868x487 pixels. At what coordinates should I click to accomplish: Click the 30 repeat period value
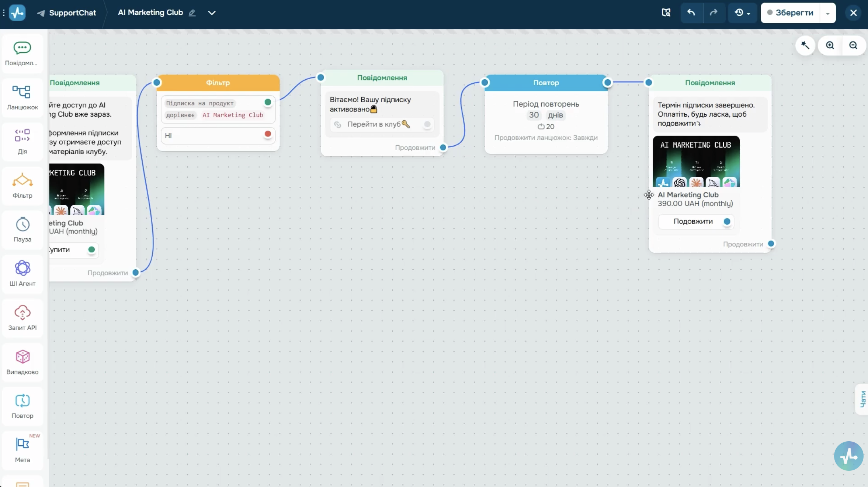[534, 115]
